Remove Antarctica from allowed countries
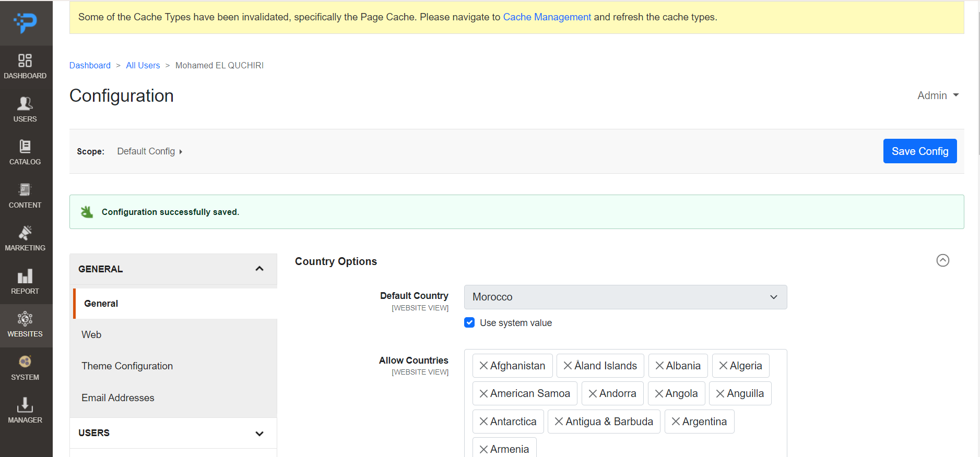 (x=483, y=422)
